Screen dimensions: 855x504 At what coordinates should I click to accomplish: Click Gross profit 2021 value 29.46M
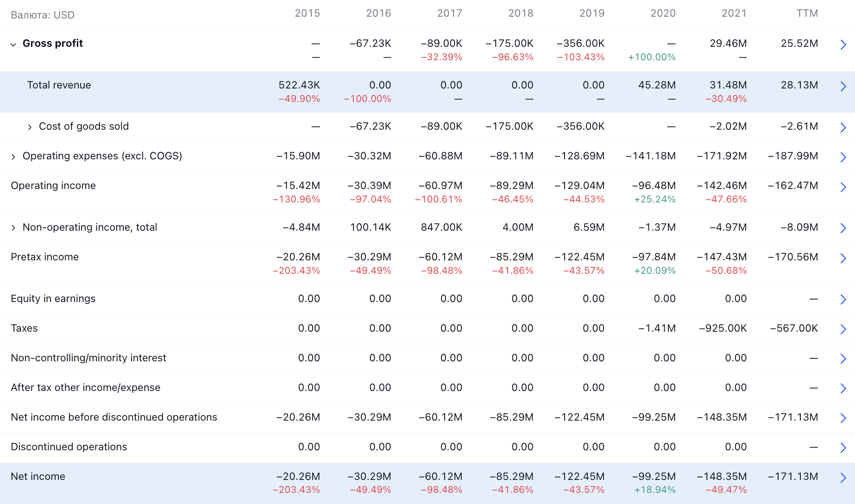(x=728, y=44)
